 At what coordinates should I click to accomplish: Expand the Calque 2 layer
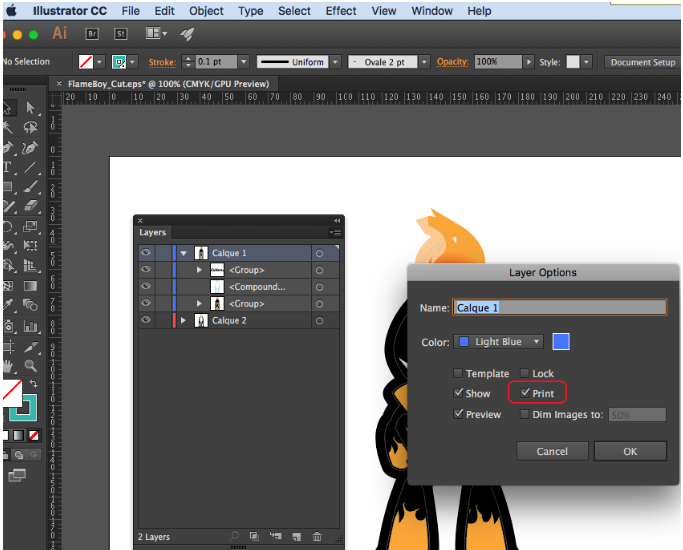(183, 320)
